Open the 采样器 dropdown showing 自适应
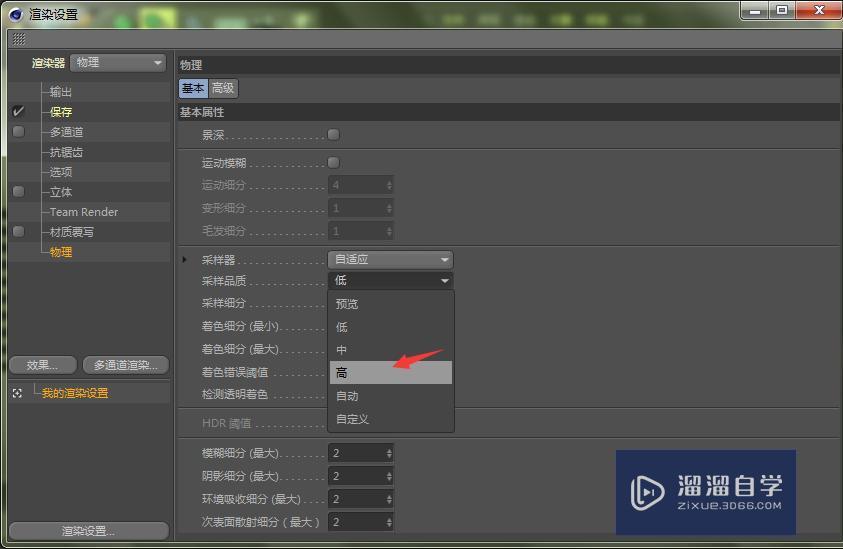The image size is (843, 549). tap(390, 259)
